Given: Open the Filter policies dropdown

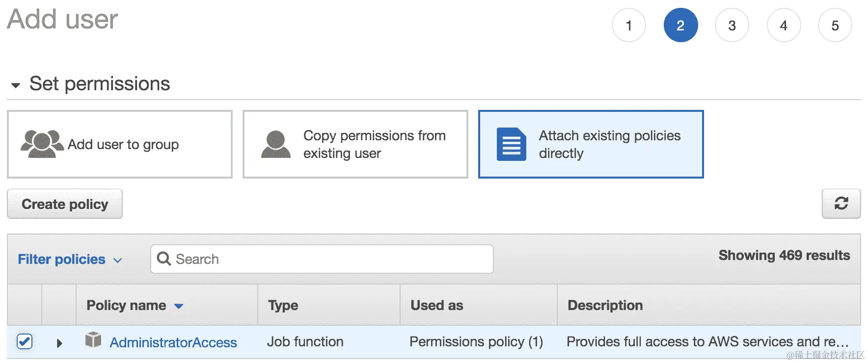Looking at the screenshot, I should 70,259.
